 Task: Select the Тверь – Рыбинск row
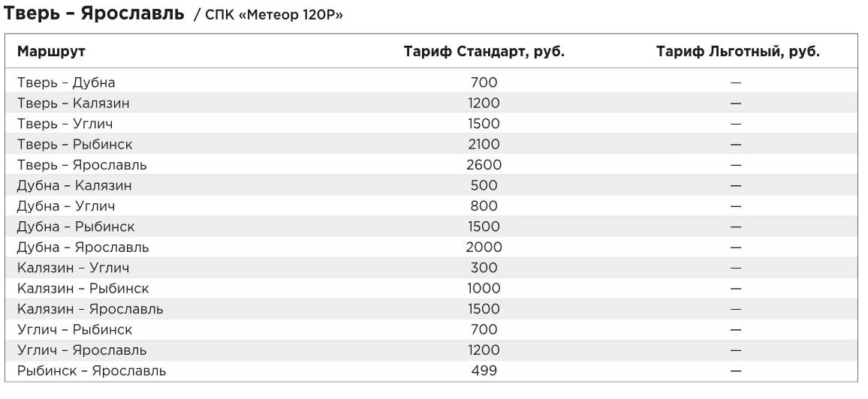tap(432, 144)
